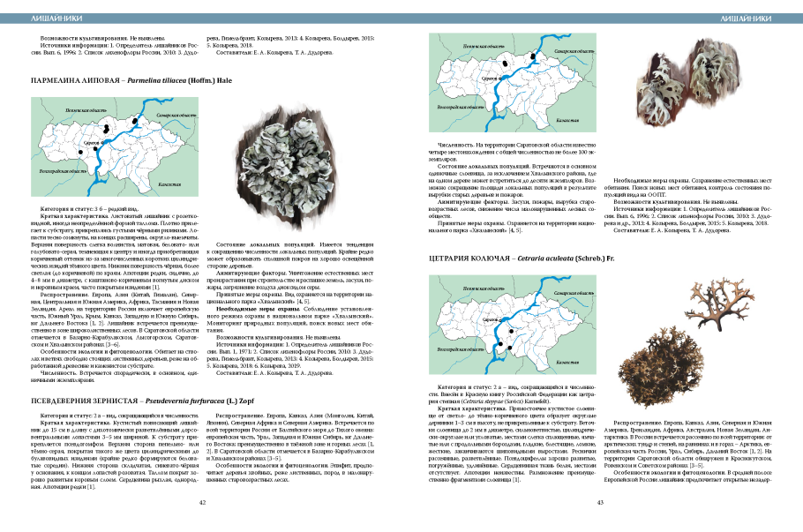
Task: Click page number 43
Action: coord(600,502)
